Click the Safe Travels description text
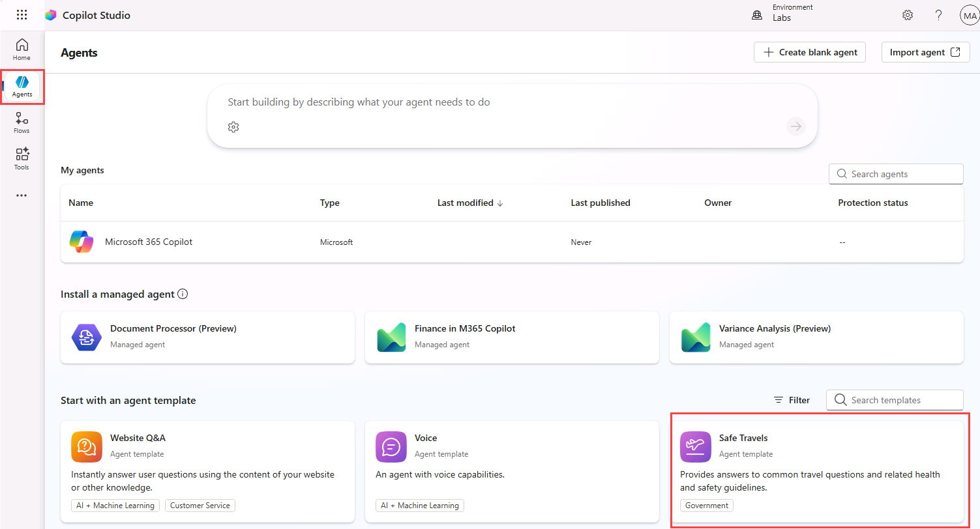The width and height of the screenshot is (980, 529). point(810,481)
